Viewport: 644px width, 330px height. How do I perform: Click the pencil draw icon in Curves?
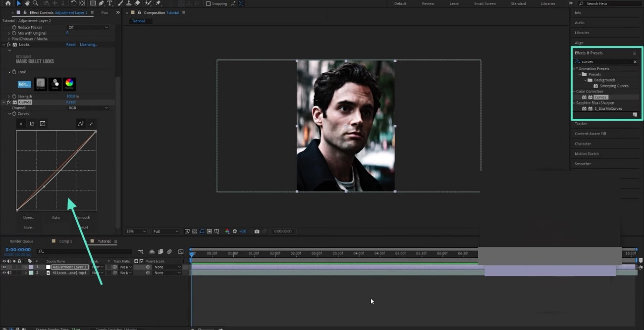(91, 124)
